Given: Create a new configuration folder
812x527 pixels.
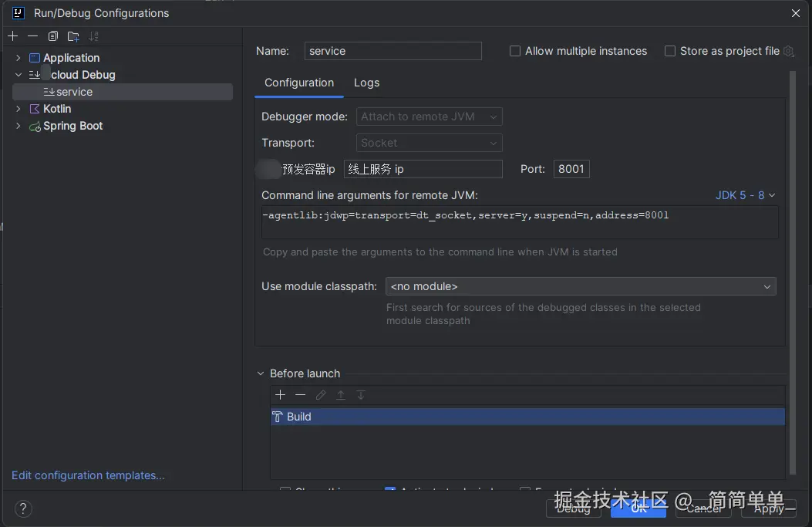Looking at the screenshot, I should 73,35.
